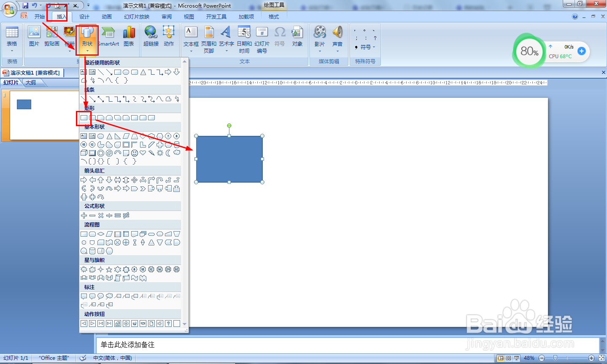This screenshot has height=364, width=607.
Task: Choose the Heart shape
Action: coord(143,153)
